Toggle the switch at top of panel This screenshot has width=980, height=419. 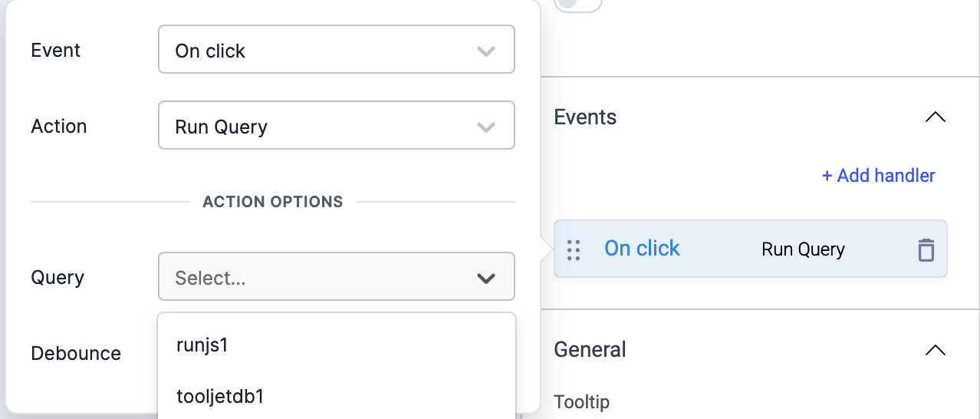pyautogui.click(x=577, y=4)
